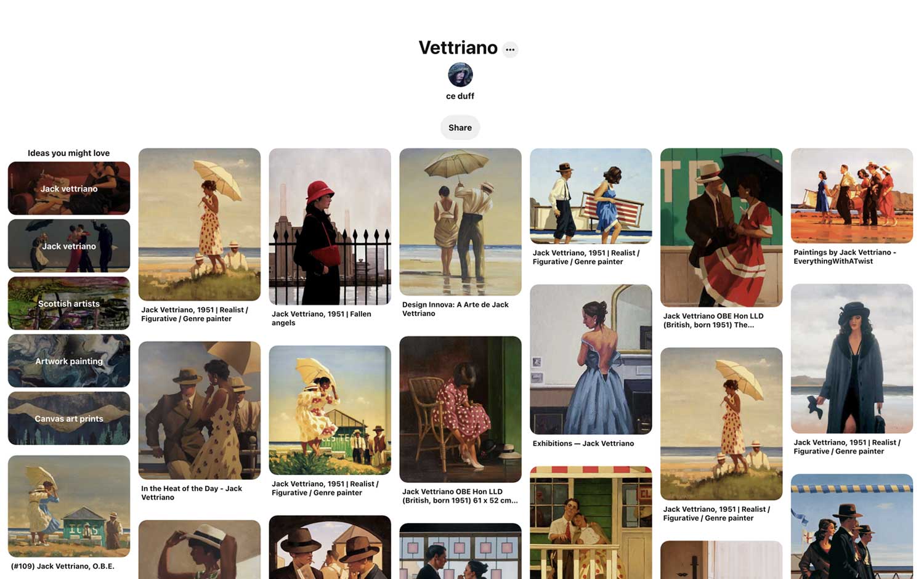Select the first Jack vettriano idea tile

click(69, 188)
